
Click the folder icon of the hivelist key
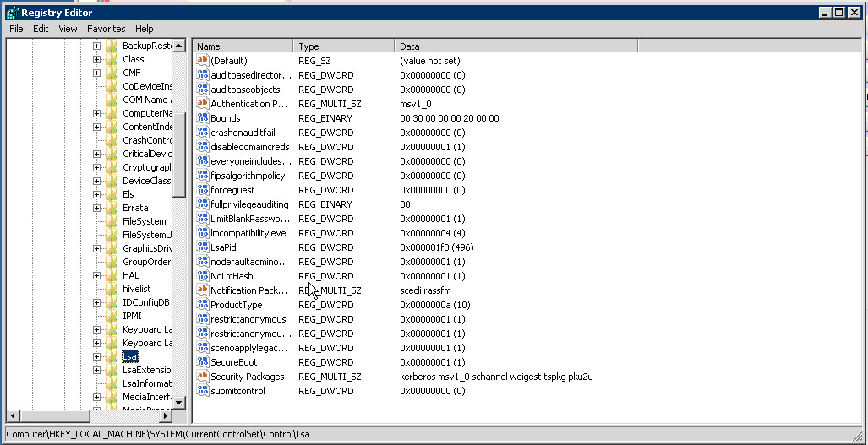112,289
